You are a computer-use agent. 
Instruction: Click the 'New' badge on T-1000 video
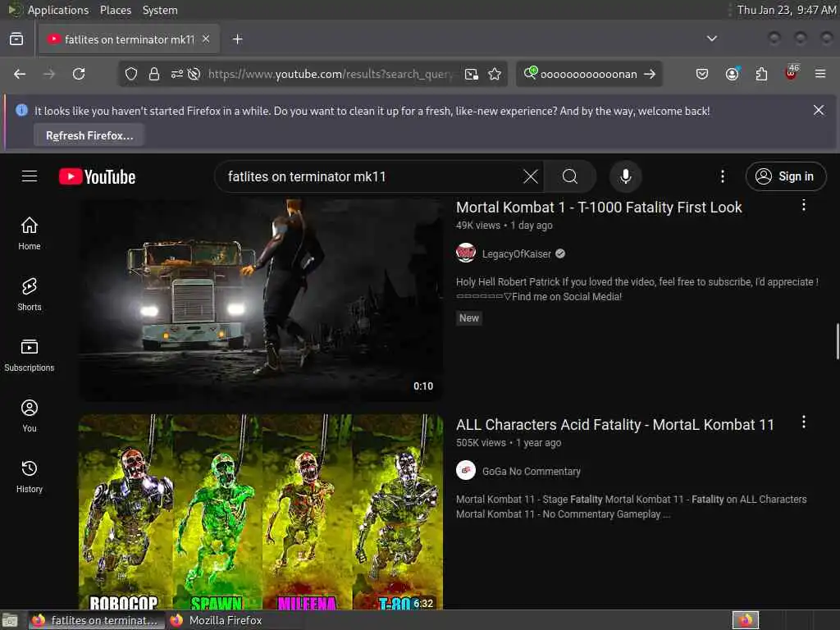pyautogui.click(x=468, y=317)
